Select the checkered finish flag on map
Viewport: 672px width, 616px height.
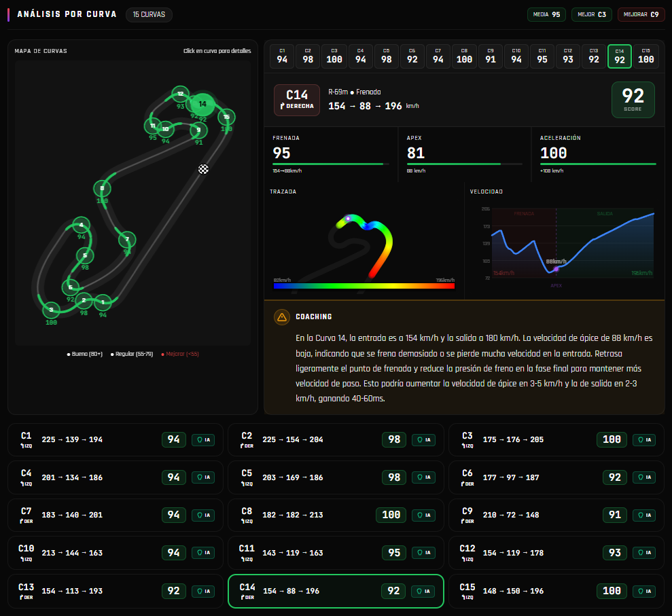click(x=203, y=169)
